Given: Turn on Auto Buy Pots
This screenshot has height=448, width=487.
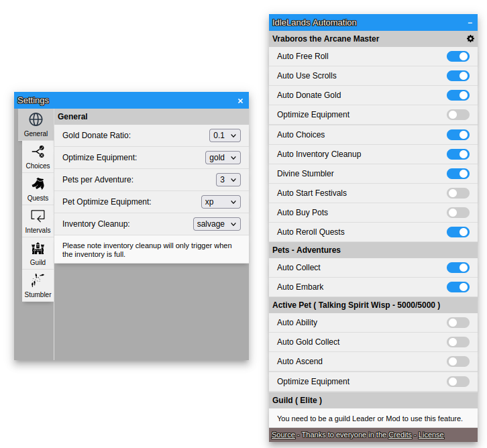Looking at the screenshot, I should [x=457, y=213].
